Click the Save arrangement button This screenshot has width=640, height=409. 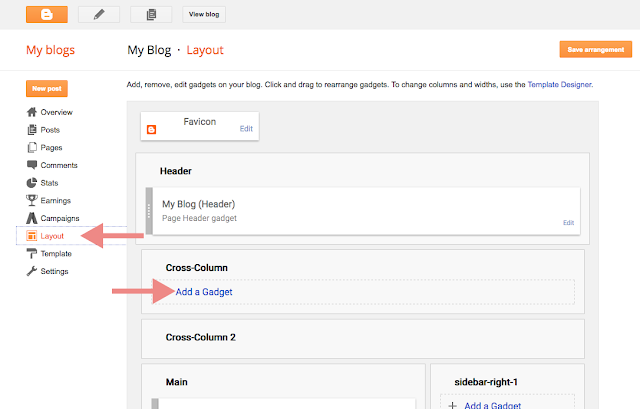click(595, 50)
